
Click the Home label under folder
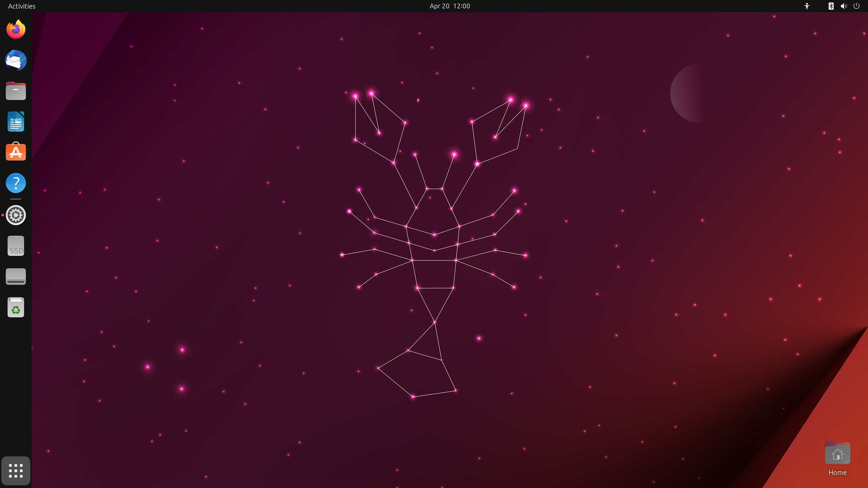(x=837, y=473)
